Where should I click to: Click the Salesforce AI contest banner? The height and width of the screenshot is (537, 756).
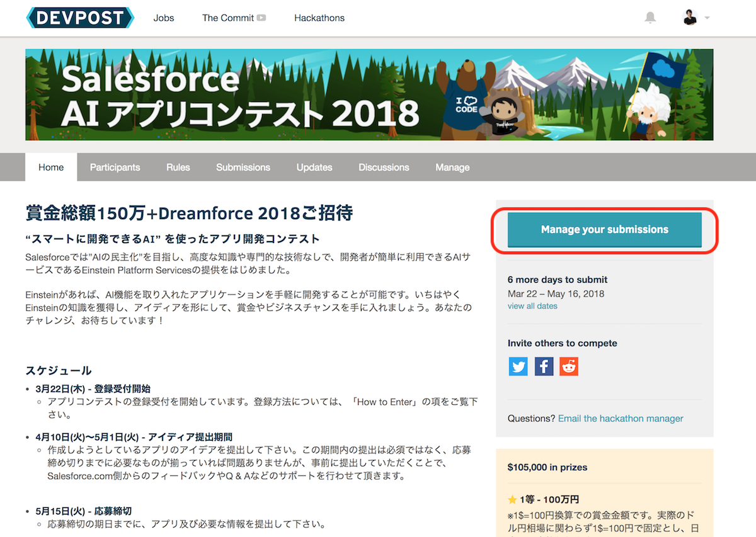(x=369, y=94)
